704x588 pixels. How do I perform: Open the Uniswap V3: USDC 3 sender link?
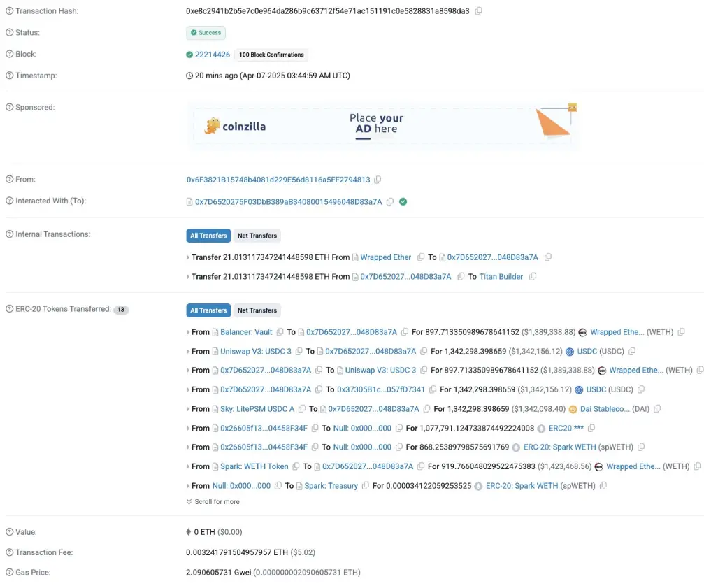pos(255,352)
